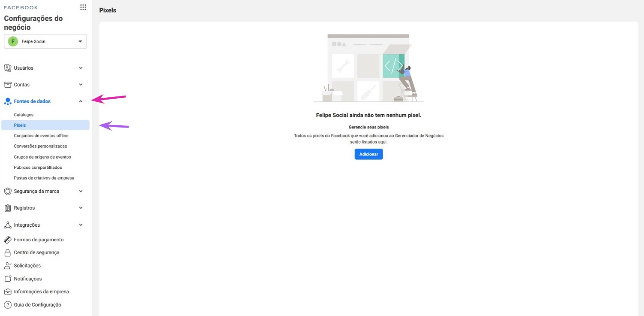This screenshot has width=644, height=316.
Task: Click the Registros label
Action: (x=24, y=208)
